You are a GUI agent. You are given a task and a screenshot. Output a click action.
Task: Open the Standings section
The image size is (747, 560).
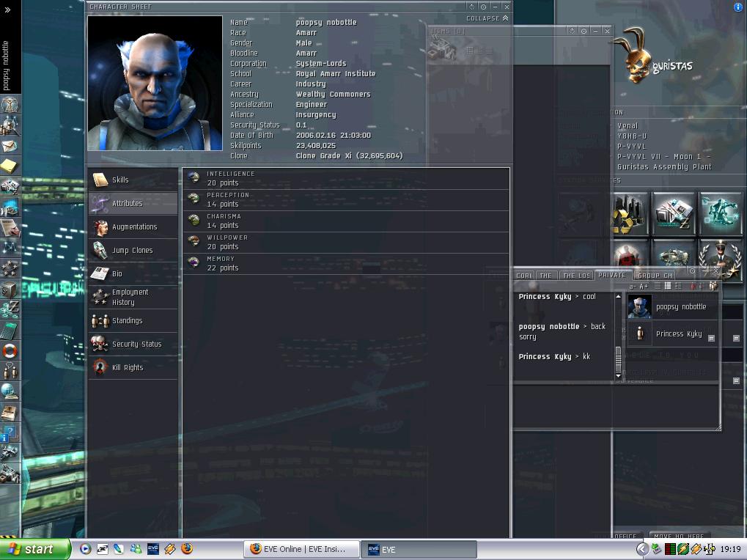(133, 320)
